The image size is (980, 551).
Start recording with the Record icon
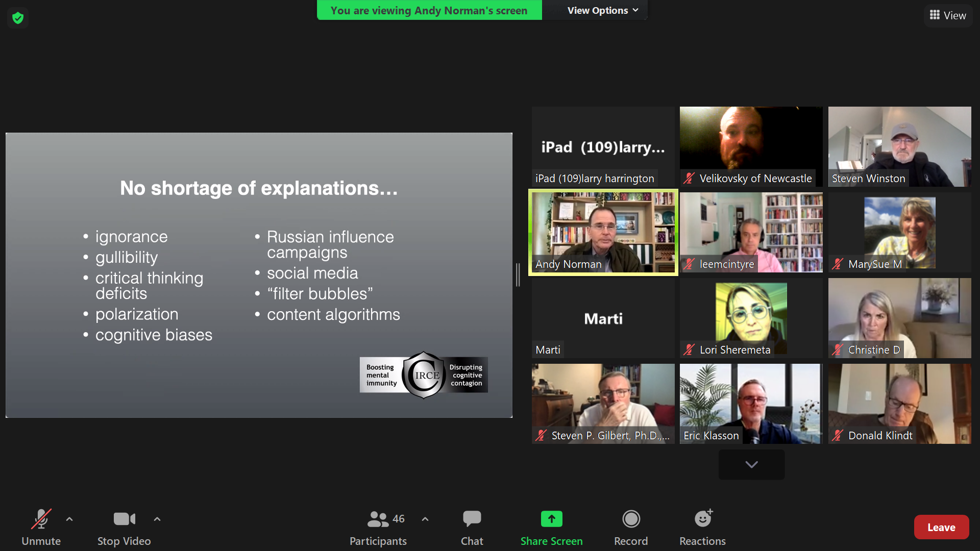click(631, 519)
